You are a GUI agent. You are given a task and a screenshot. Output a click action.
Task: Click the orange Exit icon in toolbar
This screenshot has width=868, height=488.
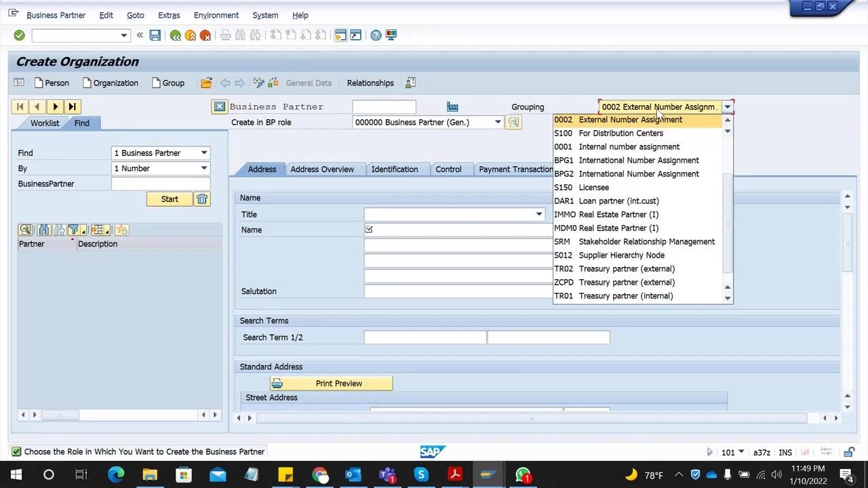pos(191,35)
